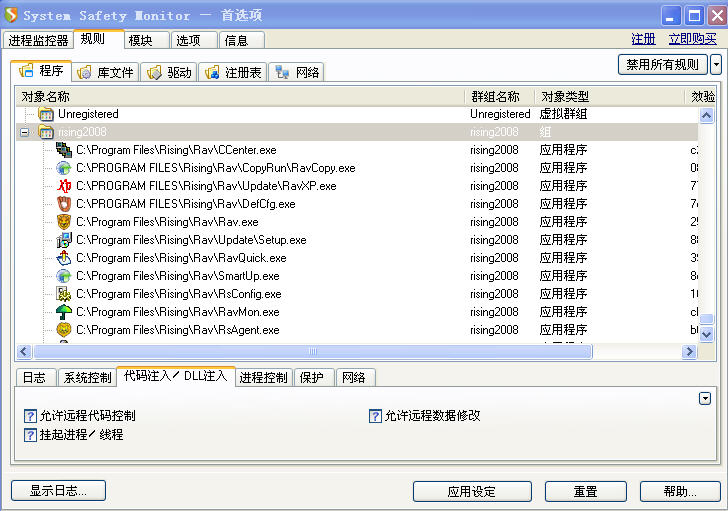
Task: Click the Update\Setup.exe installer icon
Action: (x=64, y=240)
